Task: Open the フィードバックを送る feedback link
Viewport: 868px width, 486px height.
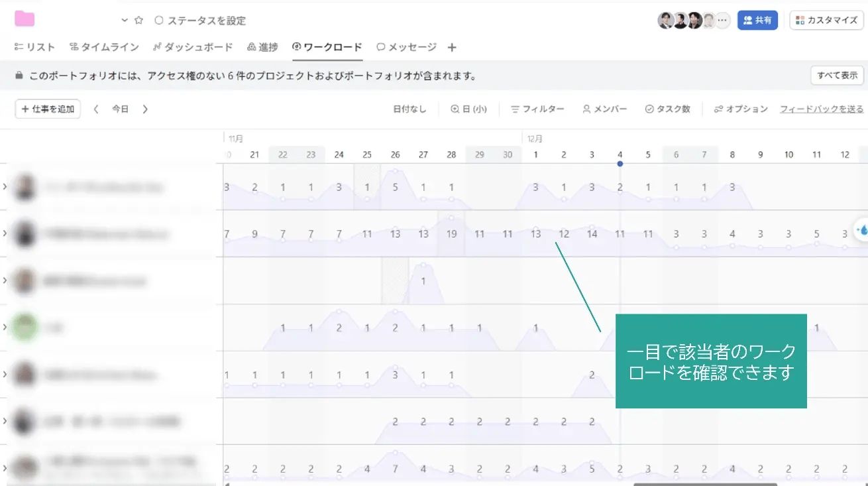Action: (822, 109)
